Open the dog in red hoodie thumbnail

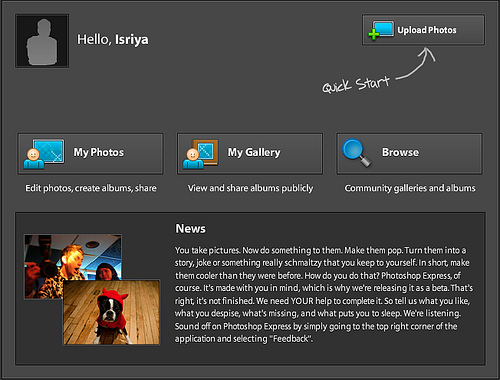(111, 312)
